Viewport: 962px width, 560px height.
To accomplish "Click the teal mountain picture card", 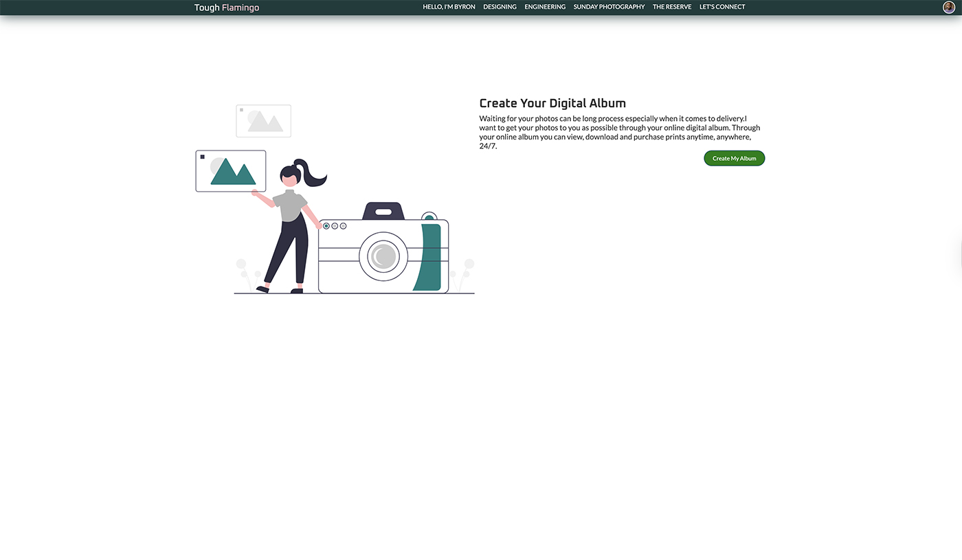I will (231, 171).
